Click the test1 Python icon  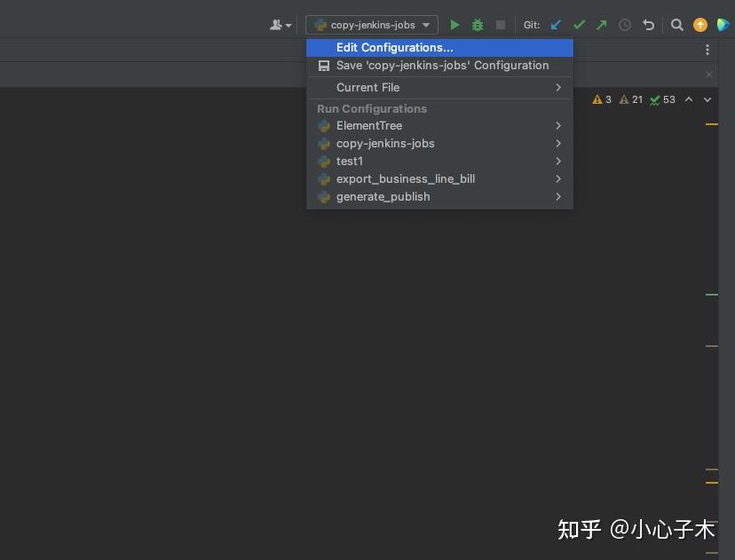click(x=324, y=162)
